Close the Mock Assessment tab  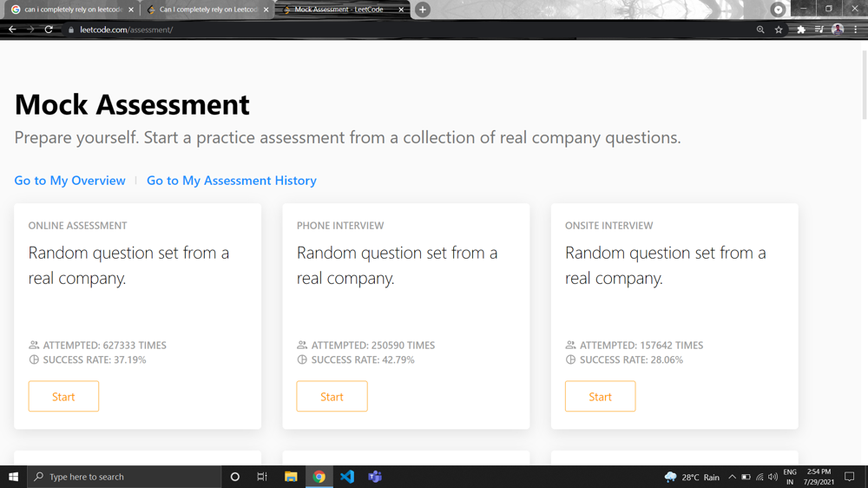[x=401, y=10]
